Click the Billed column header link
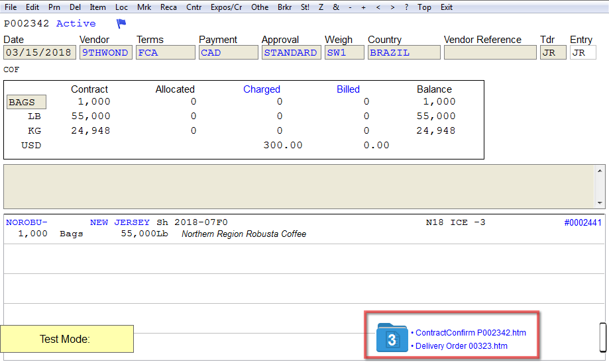Viewport: 609px width, 364px height. coord(348,89)
